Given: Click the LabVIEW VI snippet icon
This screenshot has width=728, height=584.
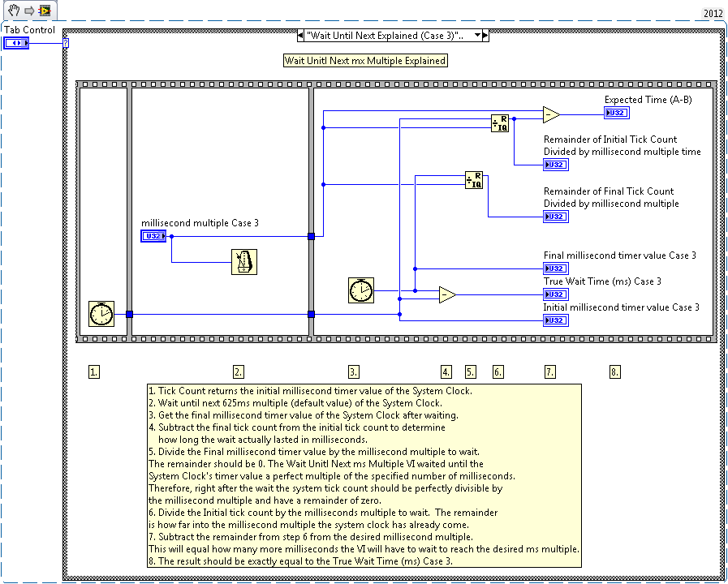Looking at the screenshot, I should 45,10.
